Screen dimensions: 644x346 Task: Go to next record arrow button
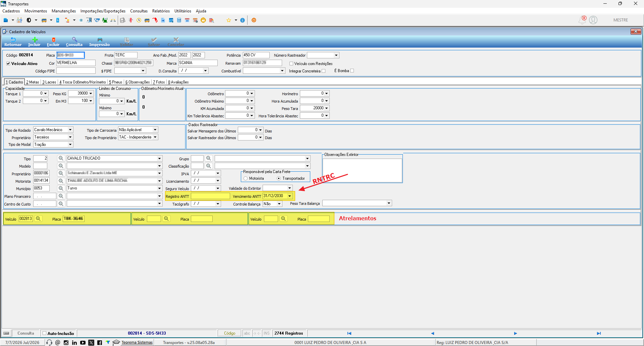(x=516, y=333)
